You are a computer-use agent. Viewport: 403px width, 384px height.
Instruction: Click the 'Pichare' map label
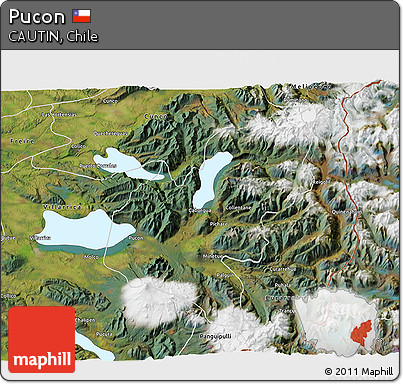pos(219,224)
